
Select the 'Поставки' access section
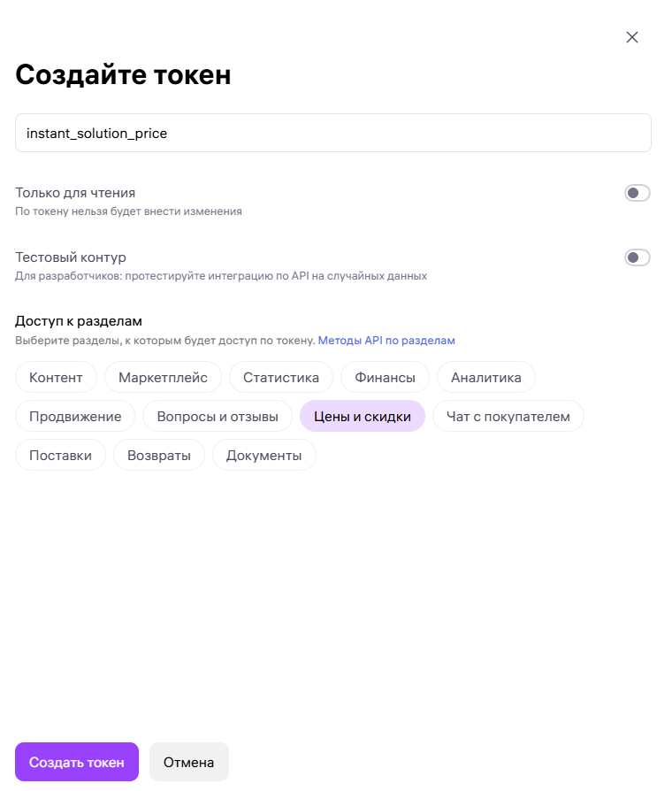click(60, 455)
